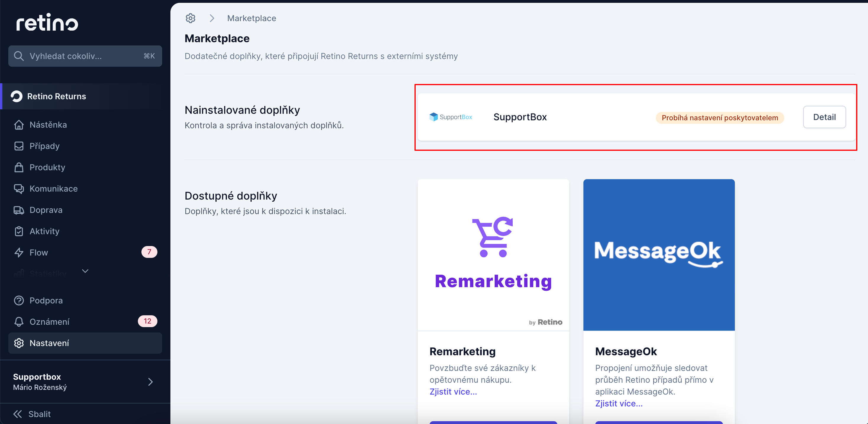Click the Sbalit double-chevron icon
Image resolution: width=868 pixels, height=424 pixels.
click(x=17, y=414)
